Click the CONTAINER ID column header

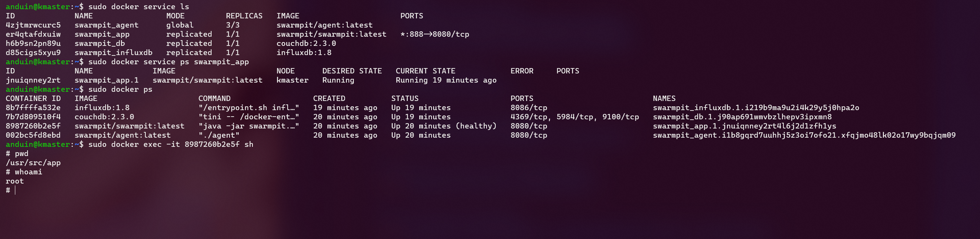pos(33,99)
